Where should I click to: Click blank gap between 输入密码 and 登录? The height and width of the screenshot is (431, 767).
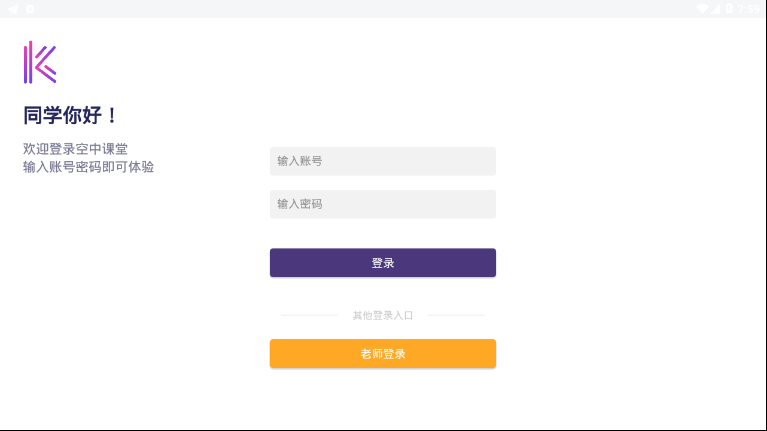pyautogui.click(x=382, y=233)
